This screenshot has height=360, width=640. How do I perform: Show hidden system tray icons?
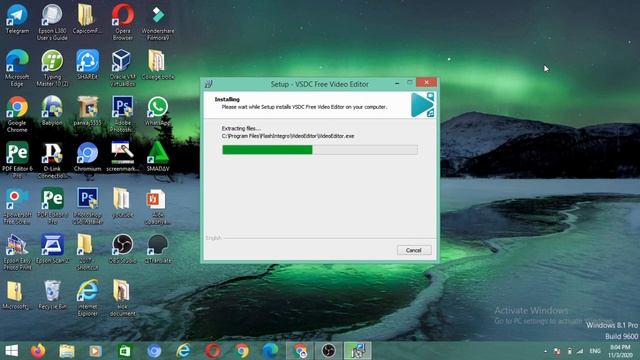tap(546, 351)
